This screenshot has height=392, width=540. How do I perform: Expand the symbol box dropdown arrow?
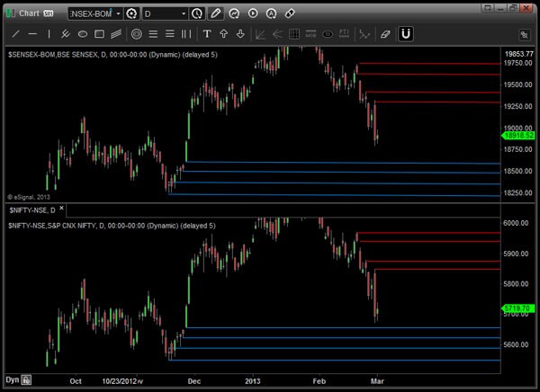coord(118,13)
